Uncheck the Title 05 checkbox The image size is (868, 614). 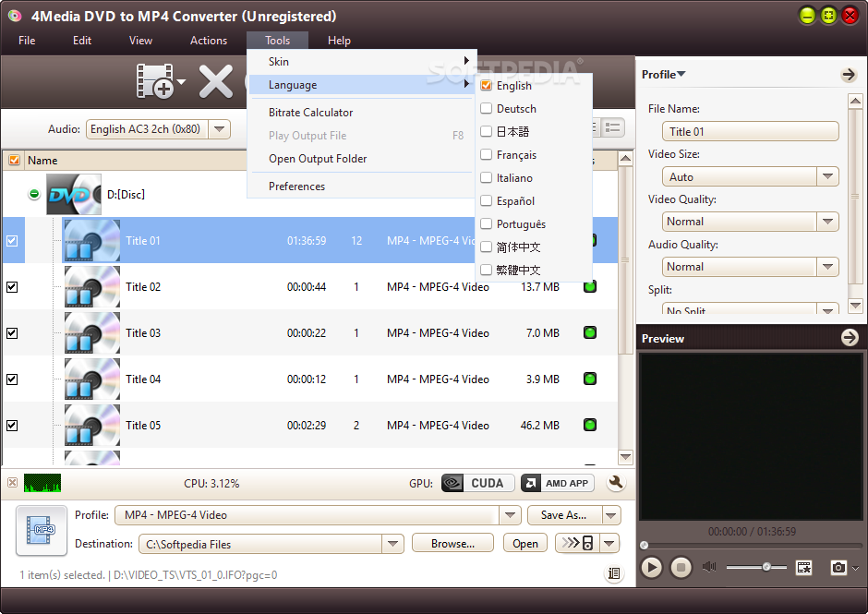click(x=12, y=426)
